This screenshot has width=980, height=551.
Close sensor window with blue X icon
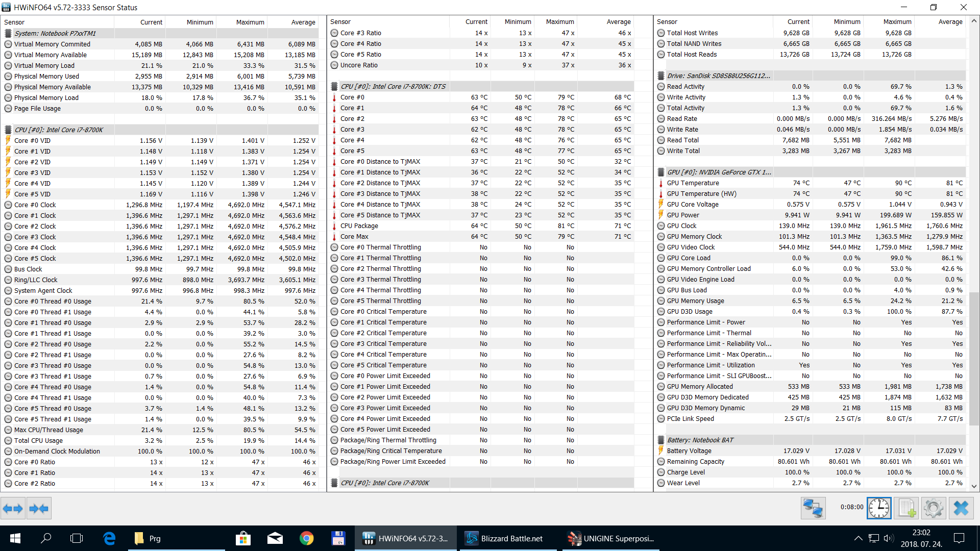961,508
